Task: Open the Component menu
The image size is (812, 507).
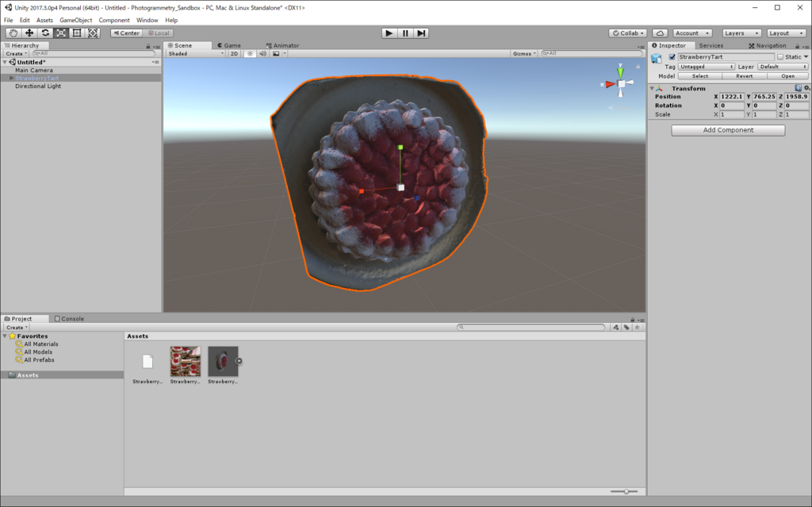Action: (114, 20)
